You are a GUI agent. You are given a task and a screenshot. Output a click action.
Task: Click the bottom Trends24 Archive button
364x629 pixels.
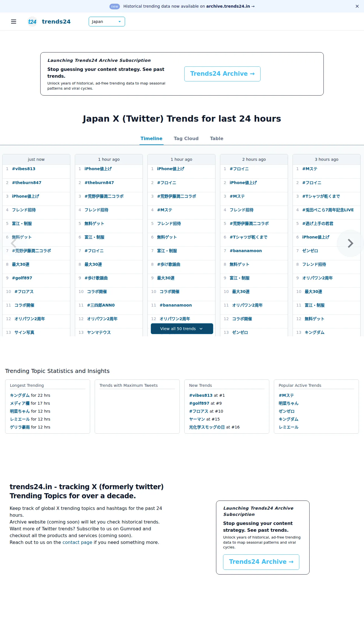(x=261, y=562)
